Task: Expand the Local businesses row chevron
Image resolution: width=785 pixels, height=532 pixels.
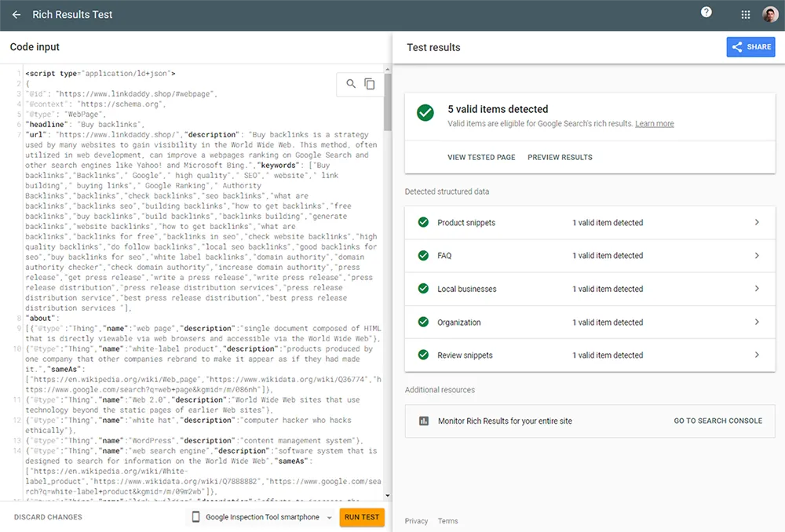Action: [x=757, y=289]
